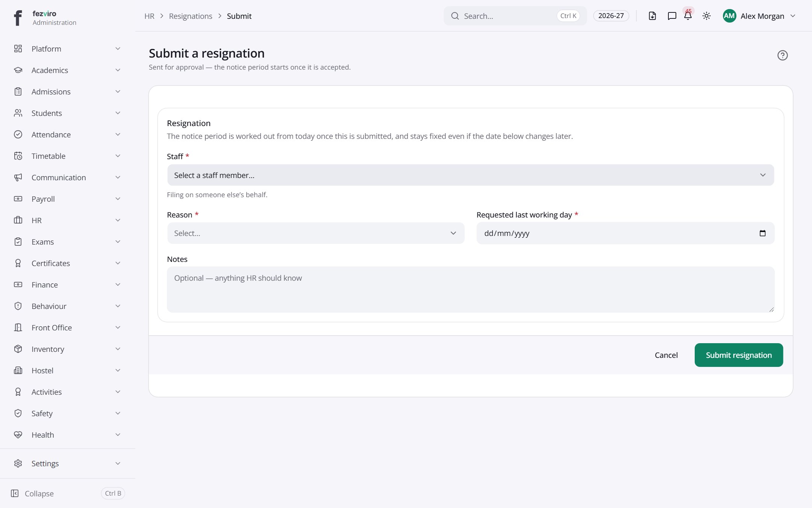Expand the Exams section chevron
The height and width of the screenshot is (508, 812).
tap(118, 242)
